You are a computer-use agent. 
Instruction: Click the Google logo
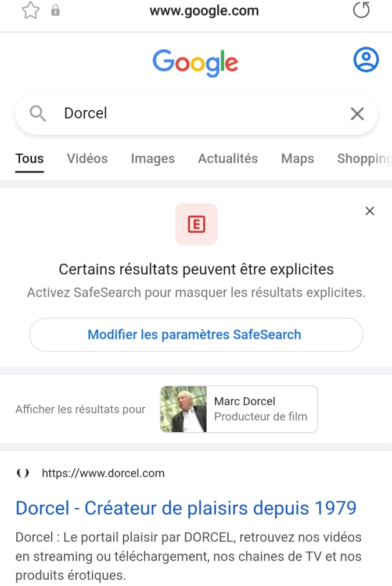[x=196, y=62]
